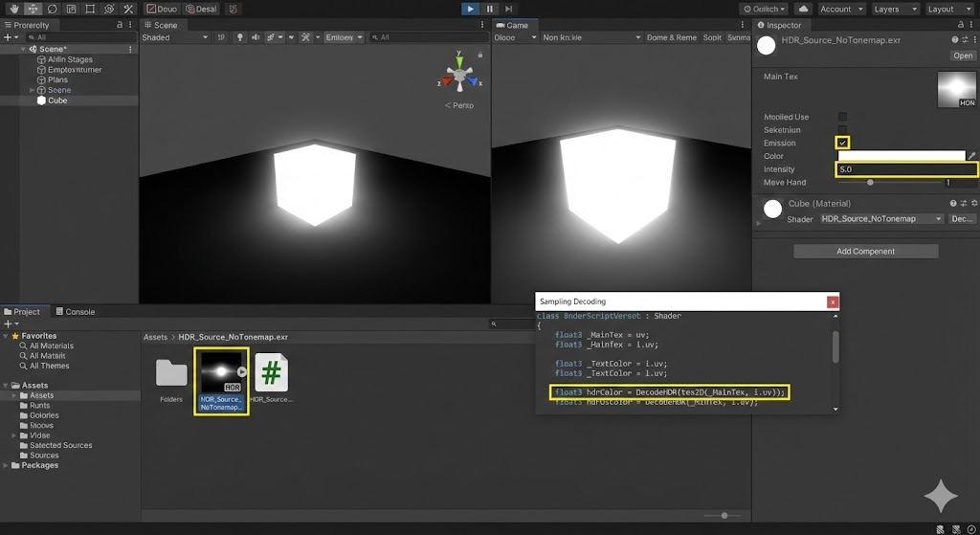
Task: Switch to the Console tab
Action: tap(75, 311)
